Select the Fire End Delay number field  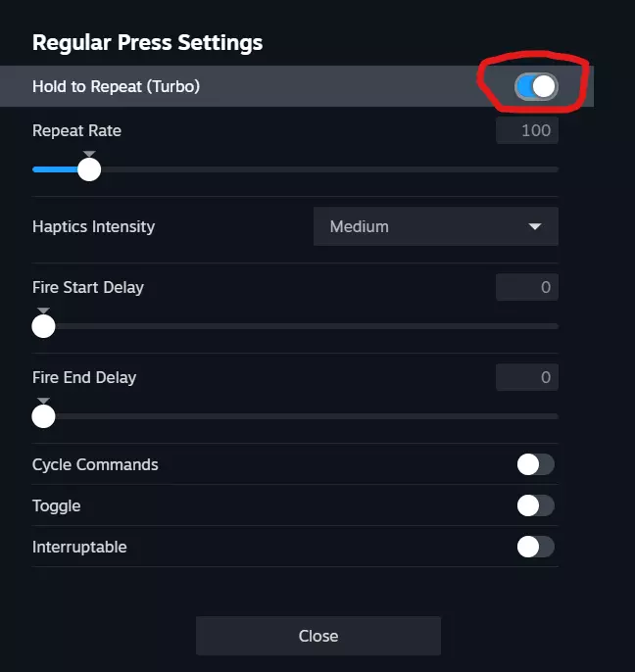527,377
